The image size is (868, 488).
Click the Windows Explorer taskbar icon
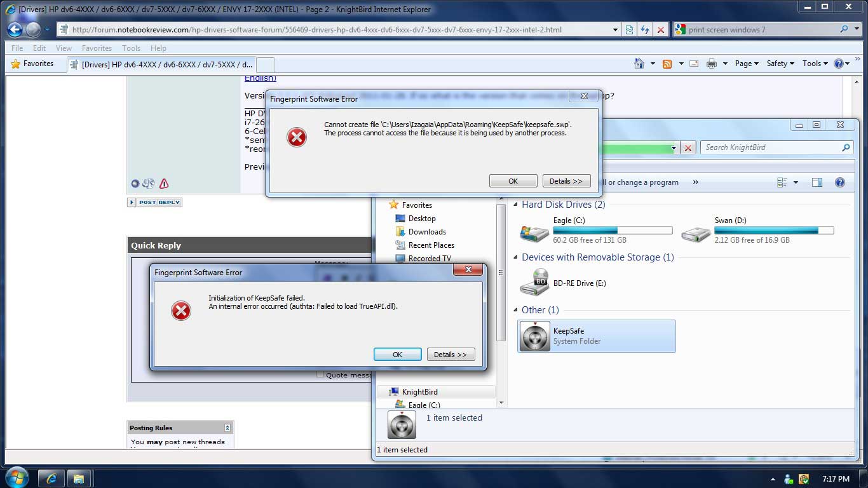78,478
